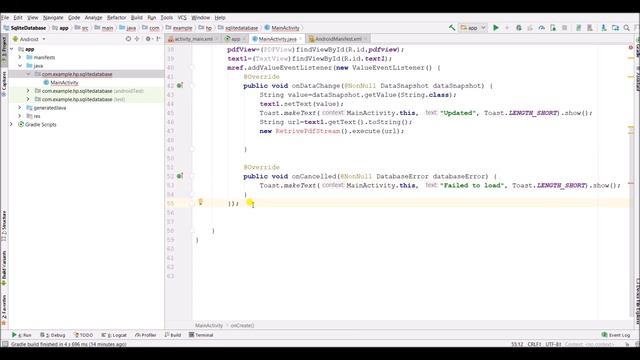Open the Terminal tool window

[201, 335]
